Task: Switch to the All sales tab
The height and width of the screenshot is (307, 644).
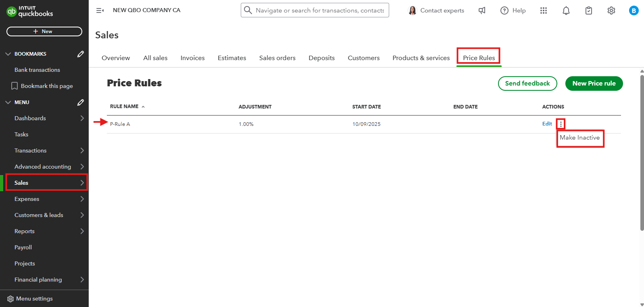Action: pos(155,58)
